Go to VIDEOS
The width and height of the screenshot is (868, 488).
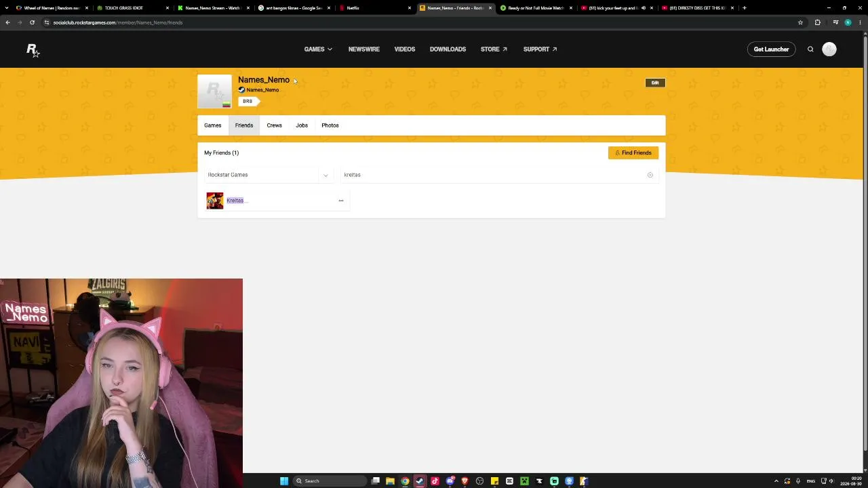pos(405,49)
